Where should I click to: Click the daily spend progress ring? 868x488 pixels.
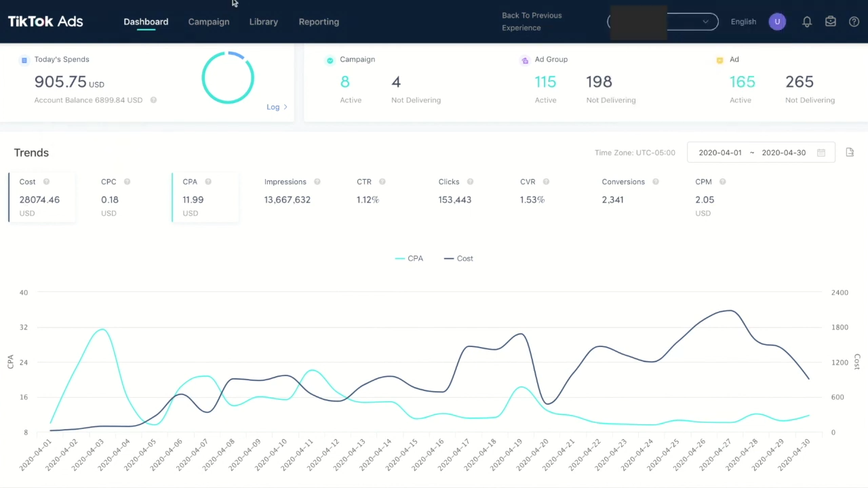(228, 77)
